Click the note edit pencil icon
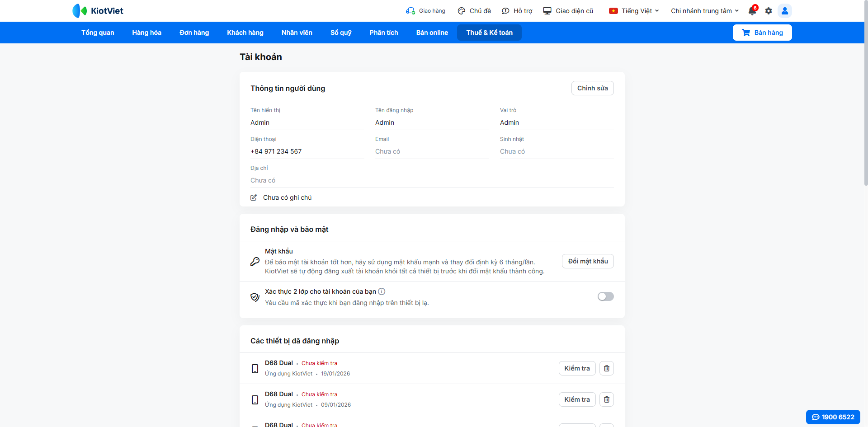 pyautogui.click(x=254, y=197)
